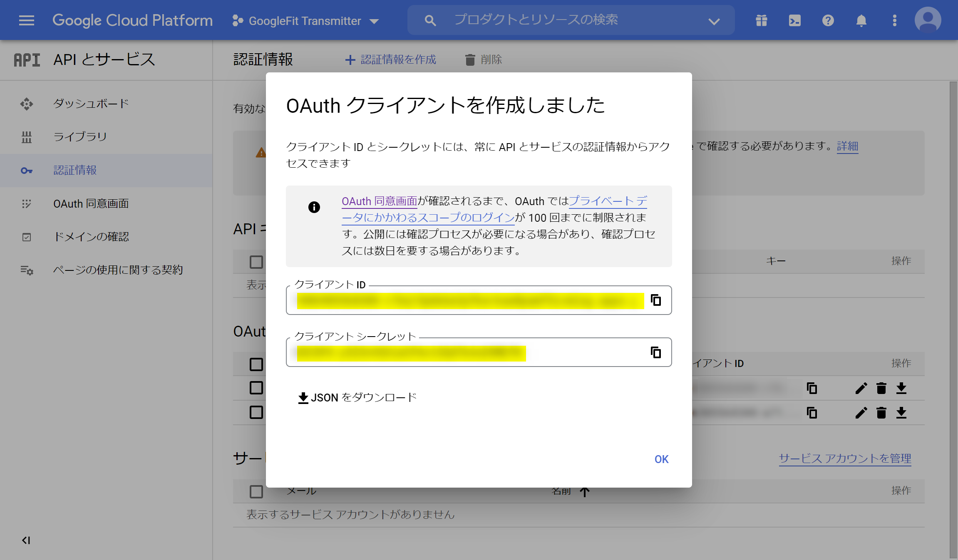
Task: Click JSON をダウンロード button
Action: click(x=357, y=398)
